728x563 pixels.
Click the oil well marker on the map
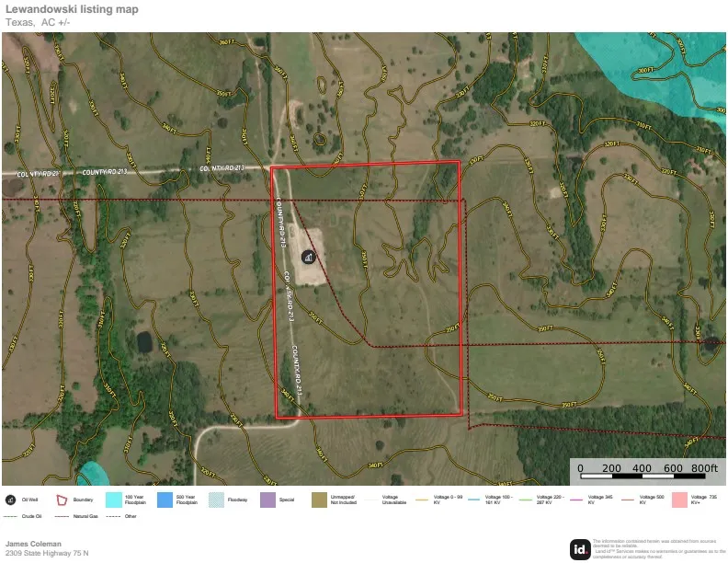307,259
